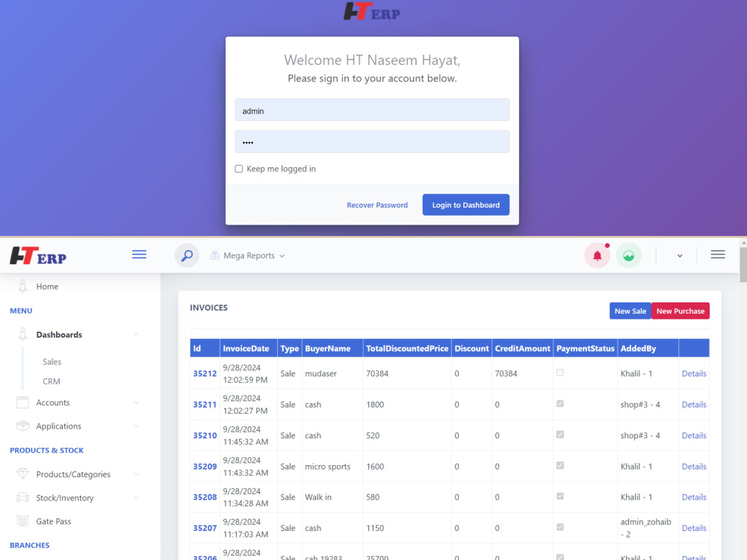Click New Purchase button
This screenshot has width=747, height=560.
pyautogui.click(x=681, y=311)
